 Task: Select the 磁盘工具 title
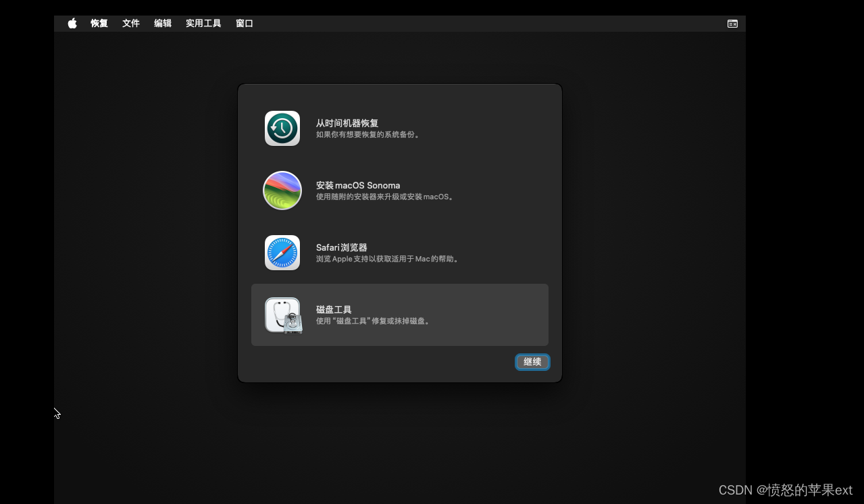tap(334, 309)
